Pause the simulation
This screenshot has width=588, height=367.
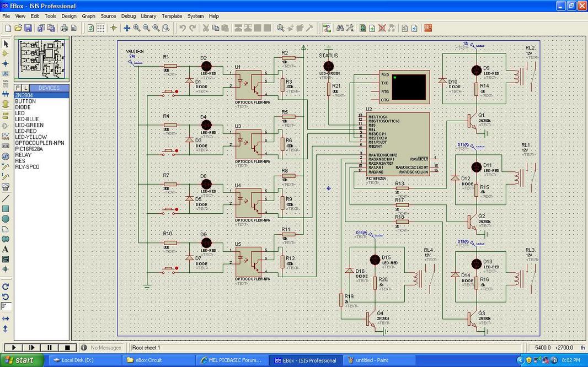[x=50, y=348]
